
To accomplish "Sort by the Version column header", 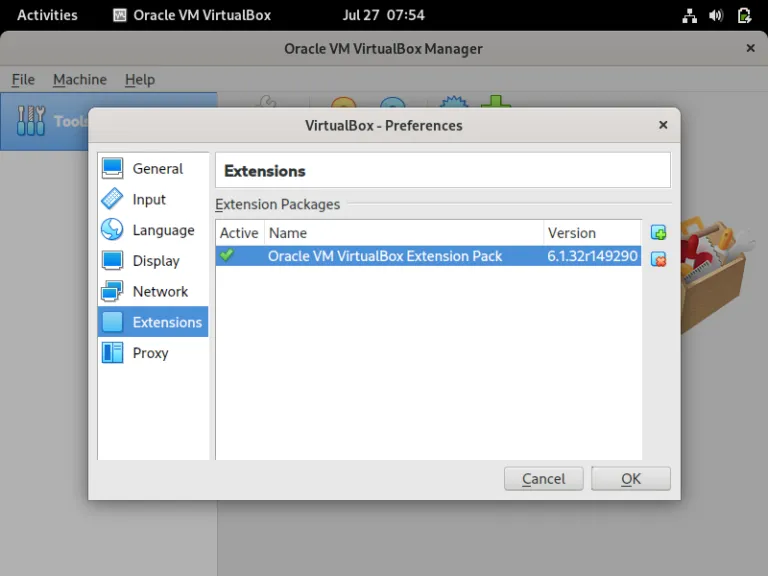I will pyautogui.click(x=592, y=233).
